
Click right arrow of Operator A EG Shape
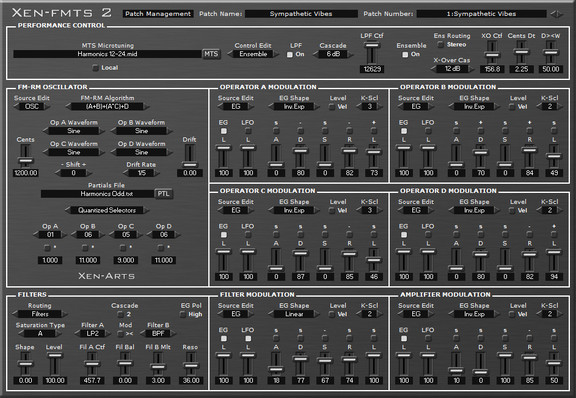pyautogui.click(x=317, y=107)
